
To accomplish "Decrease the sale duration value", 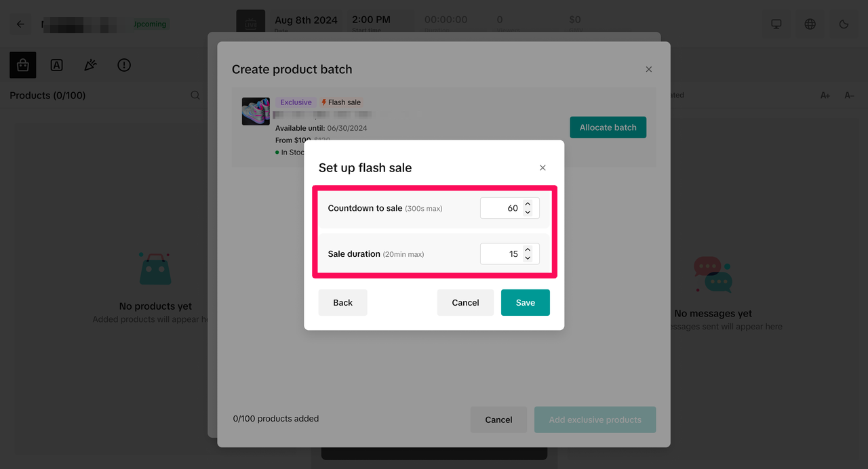I will coord(528,258).
